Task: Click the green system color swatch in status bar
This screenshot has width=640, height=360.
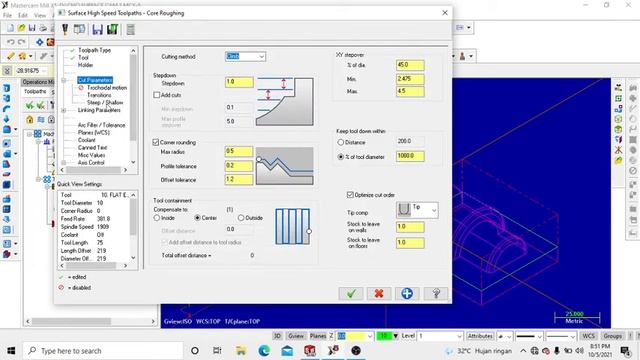Action: click(x=384, y=336)
